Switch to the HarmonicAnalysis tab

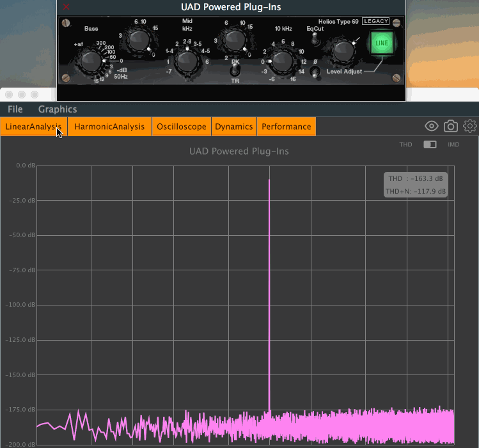(109, 127)
